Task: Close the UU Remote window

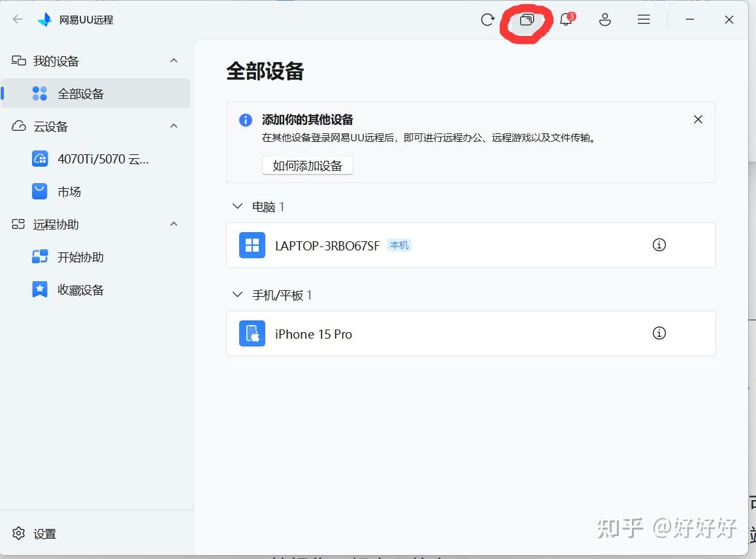Action: click(x=729, y=20)
